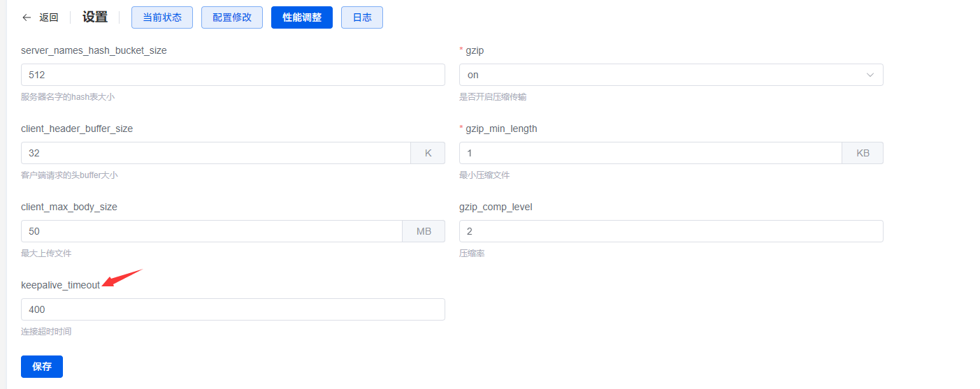Edit the client_max_body_size value field
980x389 pixels.
tap(212, 231)
